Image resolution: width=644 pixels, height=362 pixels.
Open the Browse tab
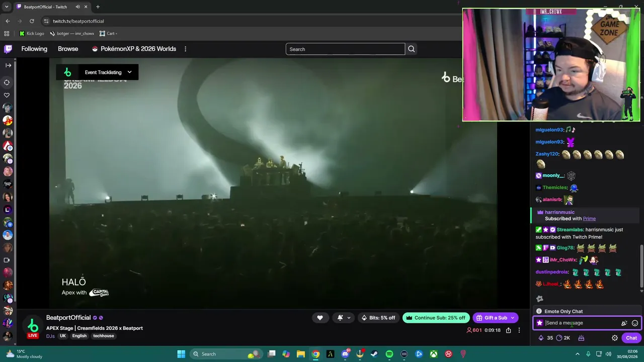pos(68,49)
